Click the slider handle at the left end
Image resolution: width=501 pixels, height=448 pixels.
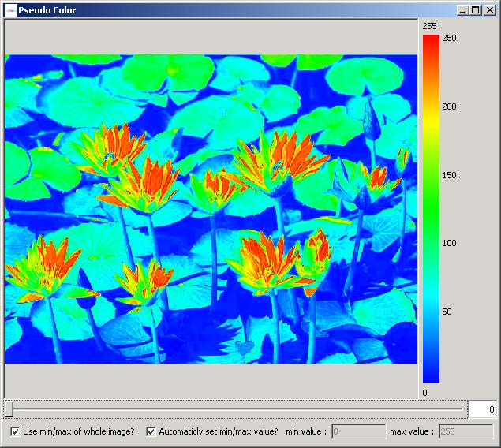coord(9,409)
